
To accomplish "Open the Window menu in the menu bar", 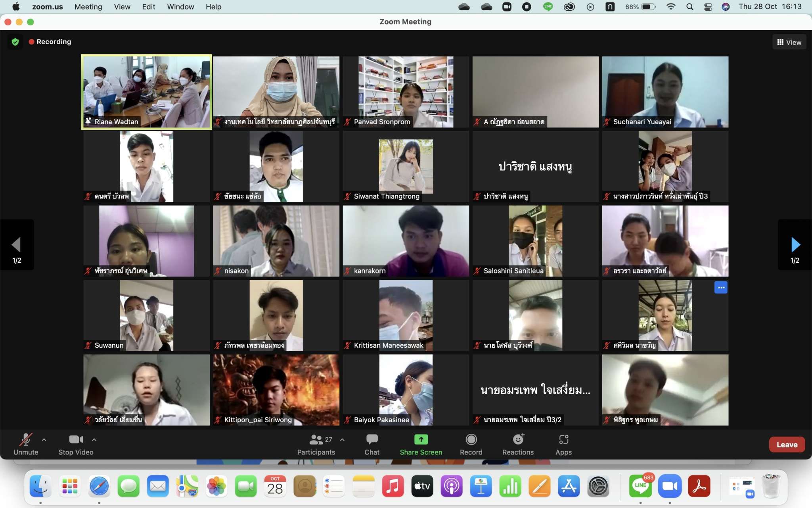I will point(180,7).
